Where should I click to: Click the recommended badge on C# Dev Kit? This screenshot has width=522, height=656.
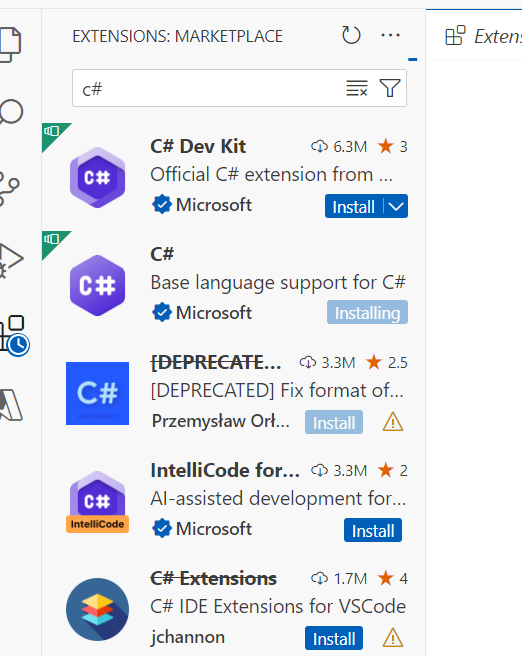[52, 132]
